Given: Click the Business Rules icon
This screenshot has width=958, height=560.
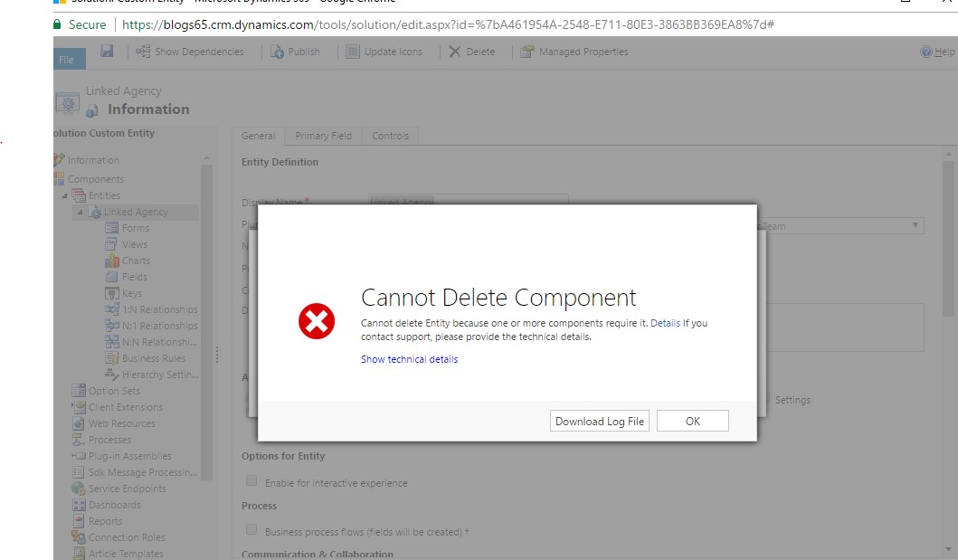Looking at the screenshot, I should (111, 358).
